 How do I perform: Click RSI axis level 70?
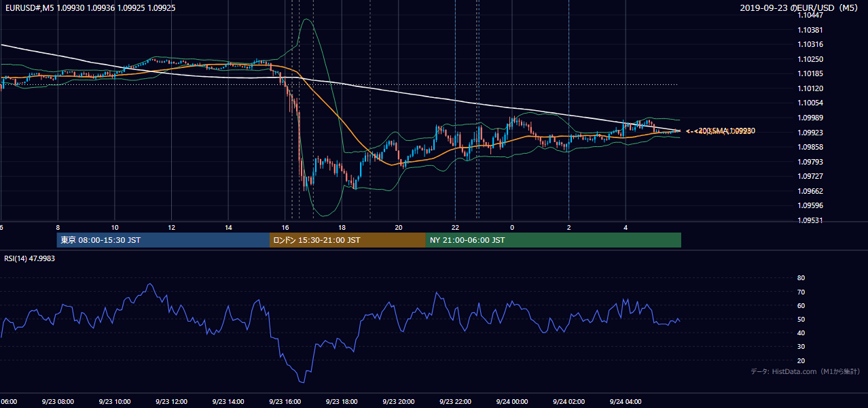point(801,292)
